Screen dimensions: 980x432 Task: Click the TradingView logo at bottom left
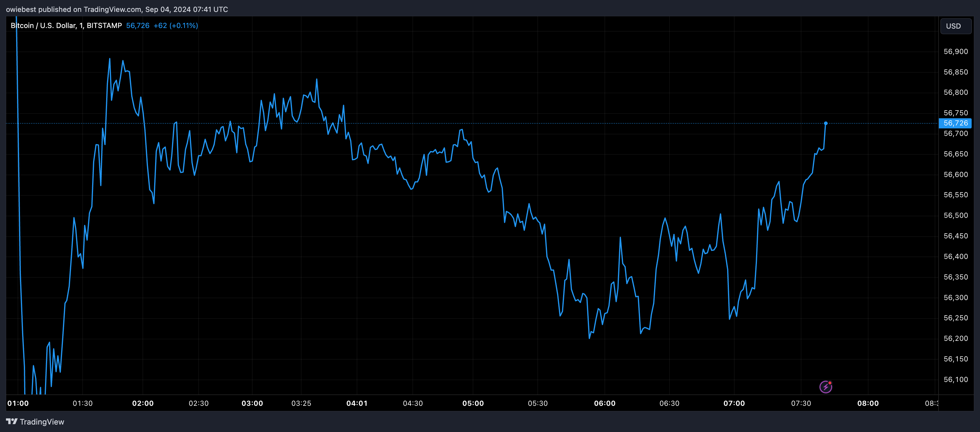pyautogui.click(x=35, y=422)
